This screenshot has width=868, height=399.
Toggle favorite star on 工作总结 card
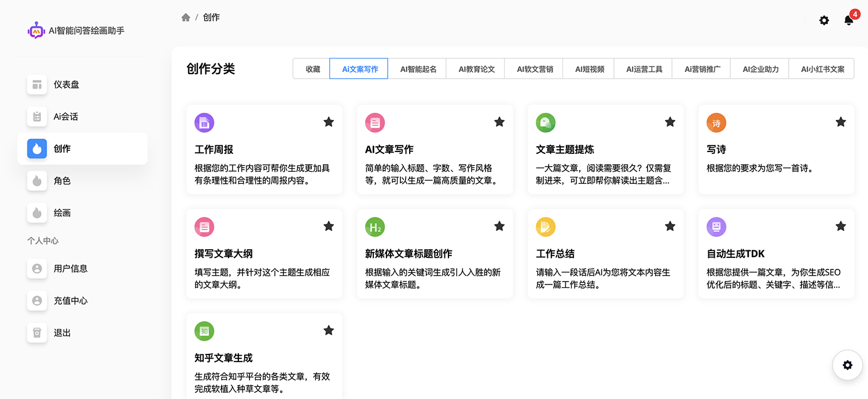pyautogui.click(x=670, y=226)
